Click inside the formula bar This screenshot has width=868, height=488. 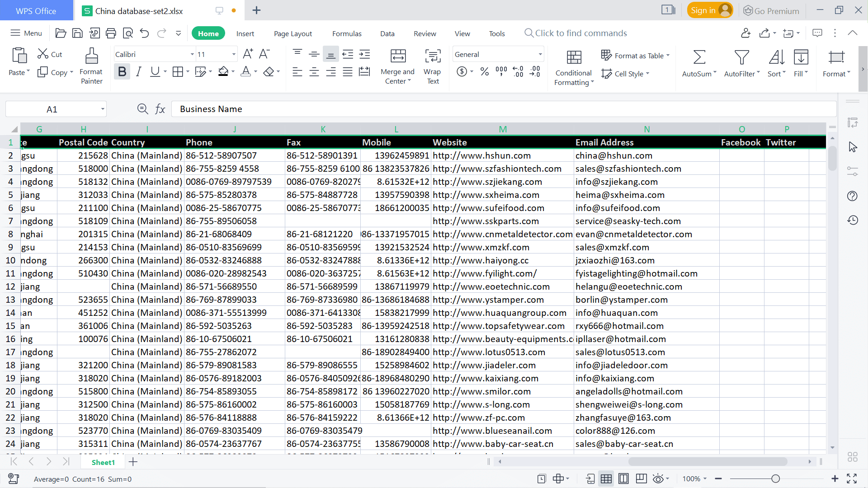coord(362,109)
